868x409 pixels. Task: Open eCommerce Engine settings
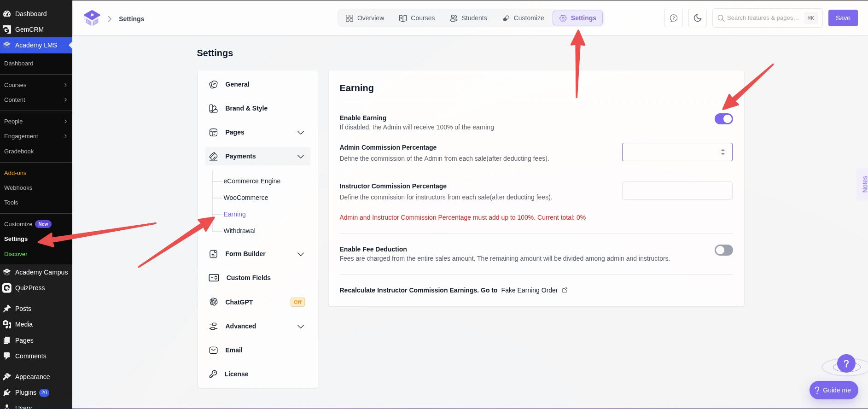252,181
